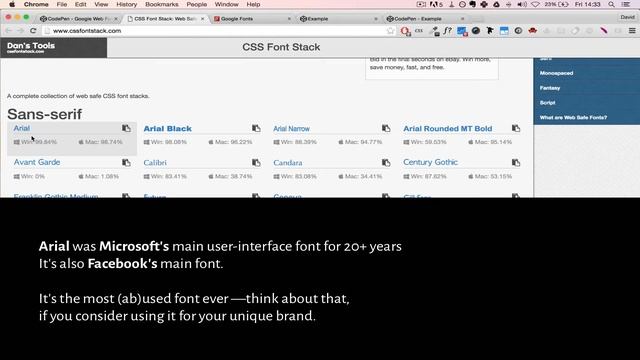Bookmark this page with the star icon
The image size is (640, 360).
(x=391, y=31)
